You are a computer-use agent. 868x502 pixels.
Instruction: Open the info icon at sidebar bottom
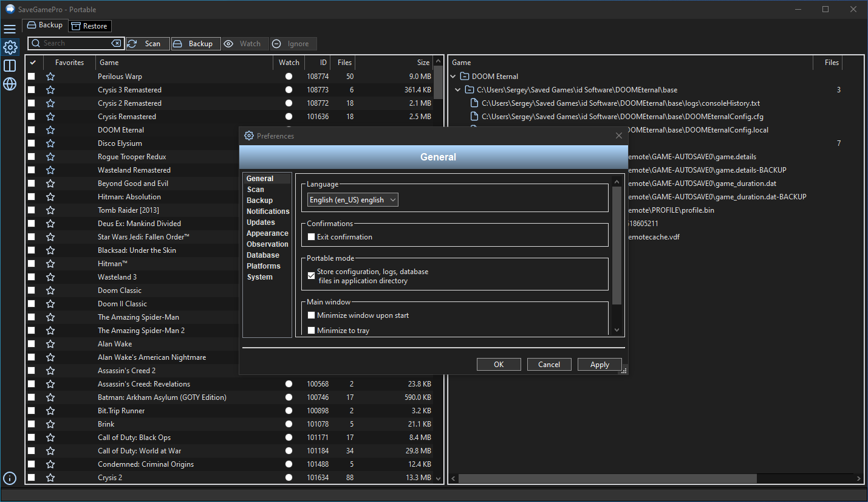tap(10, 478)
